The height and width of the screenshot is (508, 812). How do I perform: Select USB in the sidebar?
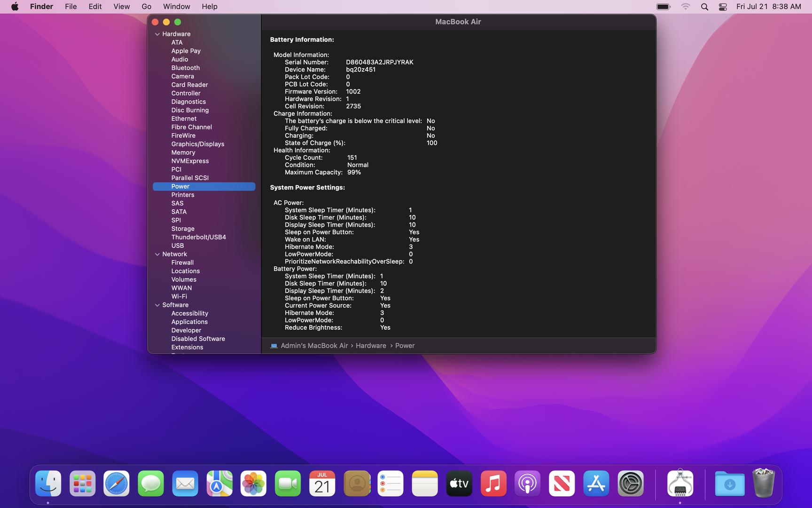tap(178, 246)
